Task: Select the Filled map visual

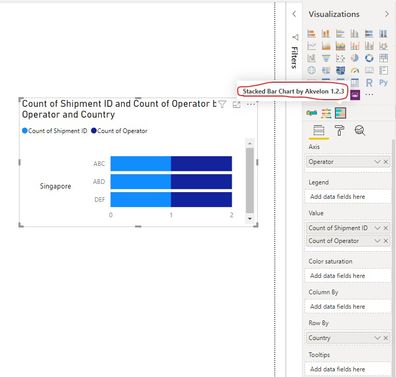Action: tap(326, 70)
